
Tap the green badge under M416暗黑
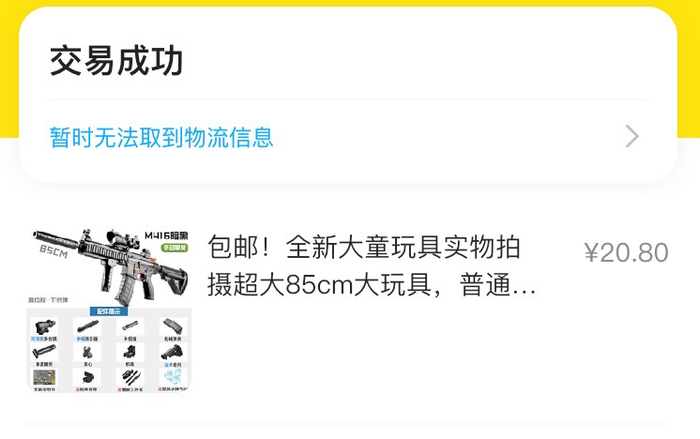(x=175, y=247)
